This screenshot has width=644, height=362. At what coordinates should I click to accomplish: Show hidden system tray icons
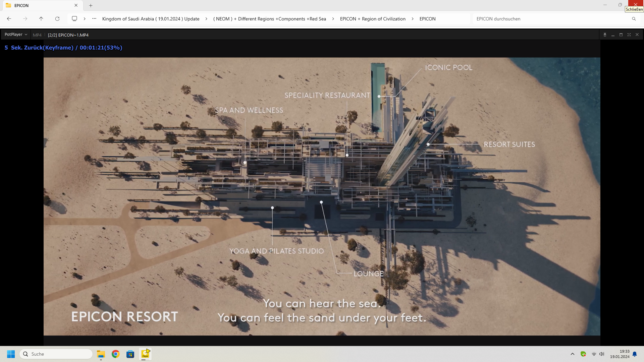point(573,354)
